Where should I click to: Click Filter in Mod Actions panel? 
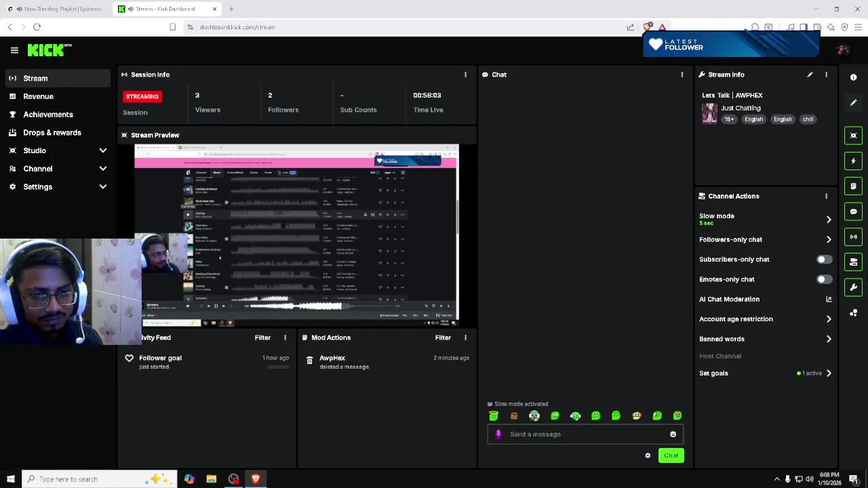pos(443,338)
